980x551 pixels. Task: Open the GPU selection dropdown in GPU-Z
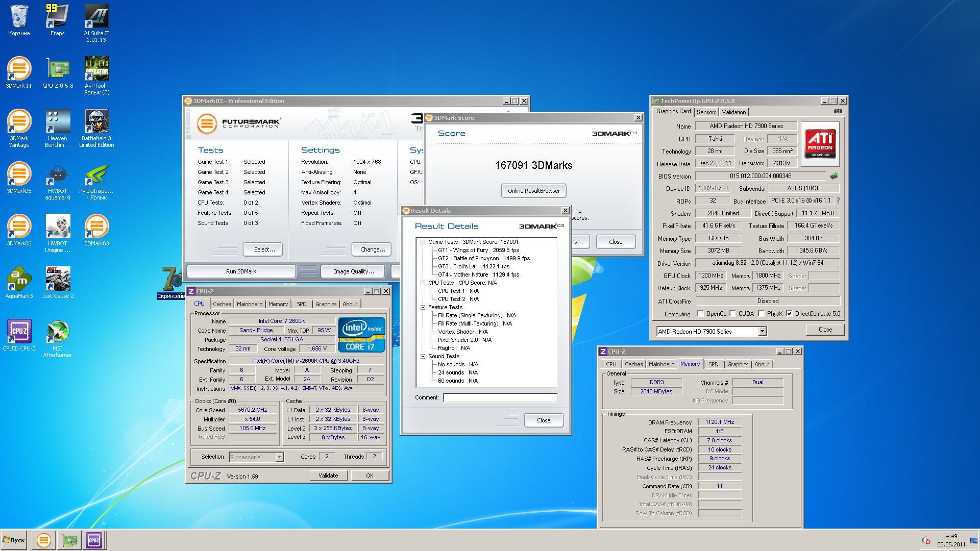point(762,332)
